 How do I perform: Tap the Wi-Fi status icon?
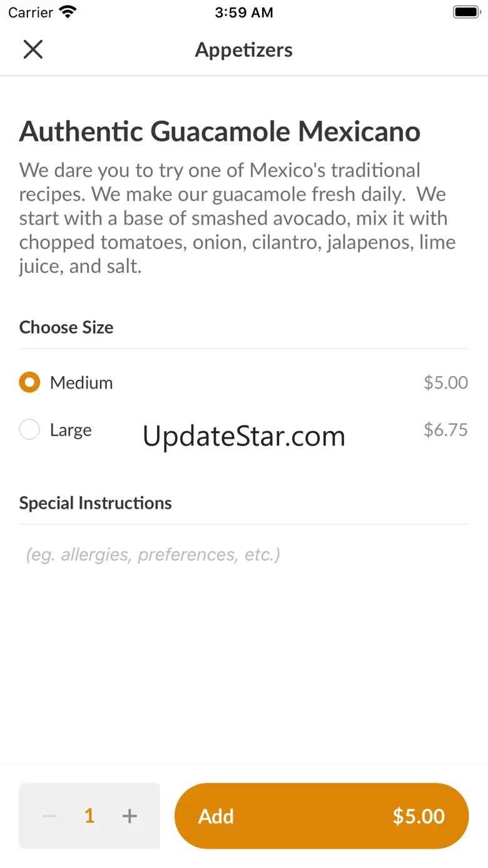point(66,13)
